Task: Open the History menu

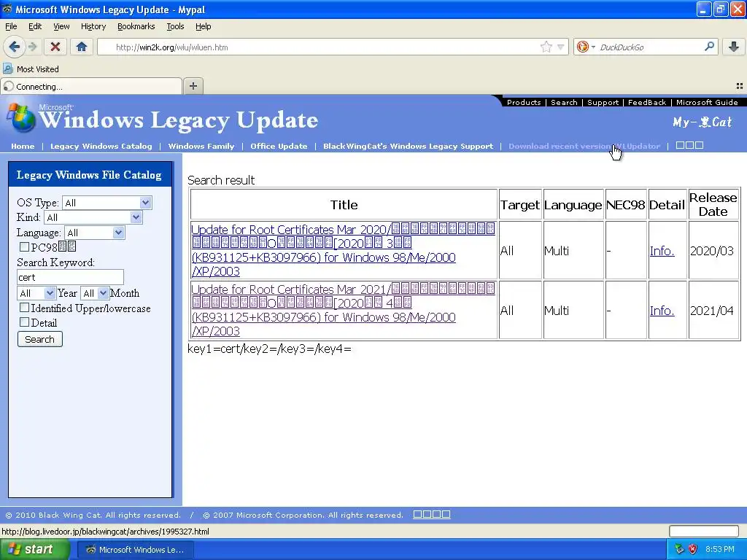Action: pos(93,26)
